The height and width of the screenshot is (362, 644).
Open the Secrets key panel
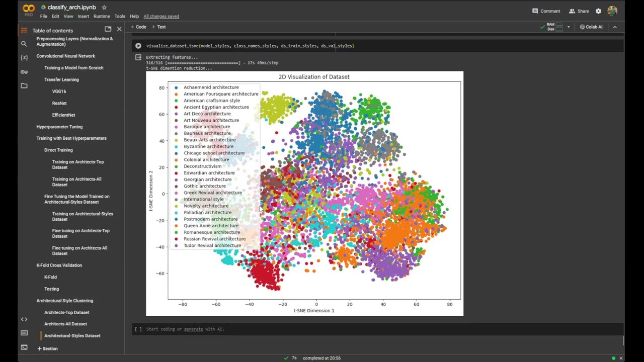pos(24,72)
